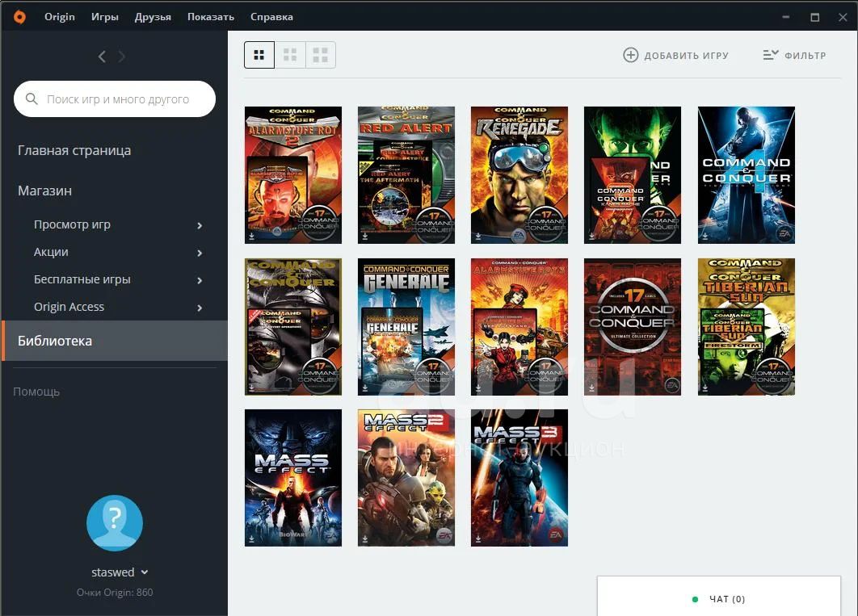This screenshot has height=616, width=858.
Task: Click download icon on Mass Effect 3
Action: tap(478, 539)
